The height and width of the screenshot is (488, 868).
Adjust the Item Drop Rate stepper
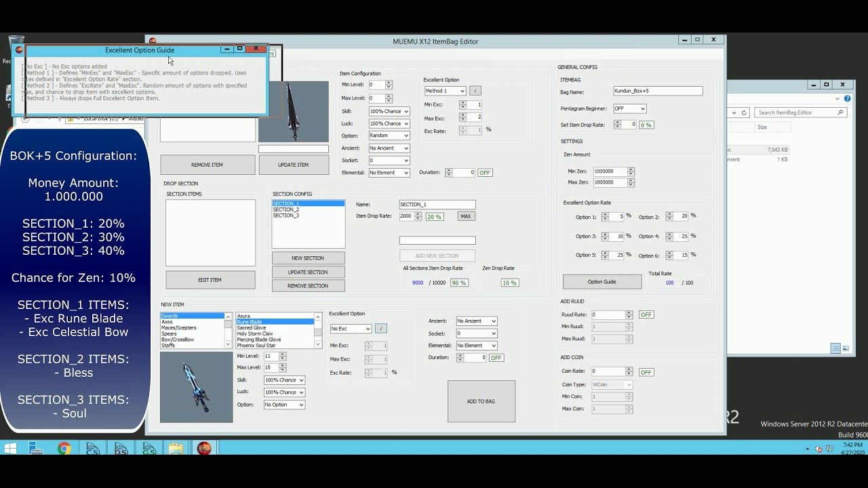(x=418, y=216)
